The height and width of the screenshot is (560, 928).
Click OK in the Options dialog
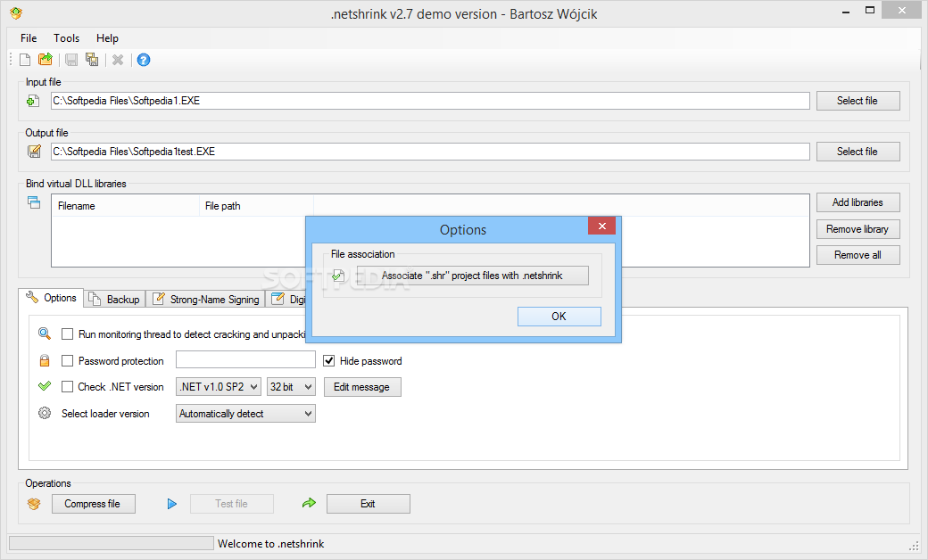[559, 317]
